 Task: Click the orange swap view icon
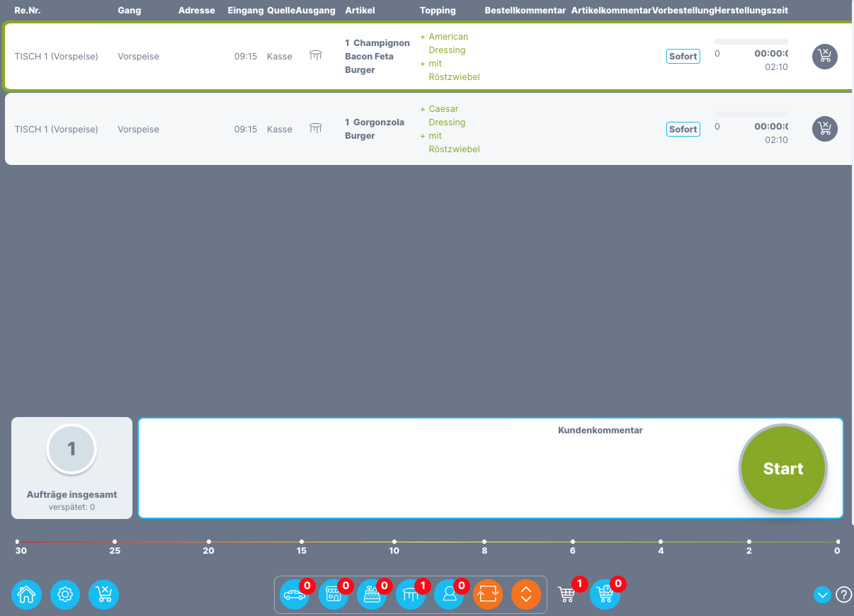(x=487, y=595)
